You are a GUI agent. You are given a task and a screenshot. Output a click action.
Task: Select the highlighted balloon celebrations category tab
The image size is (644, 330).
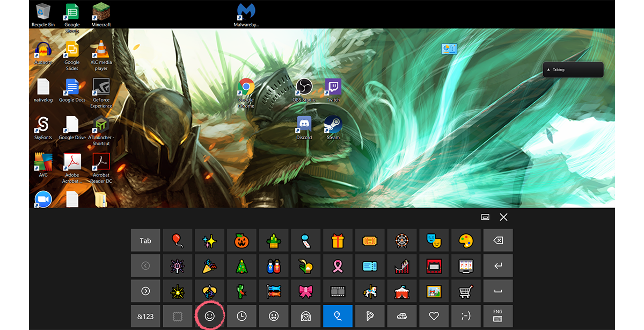[x=338, y=316]
